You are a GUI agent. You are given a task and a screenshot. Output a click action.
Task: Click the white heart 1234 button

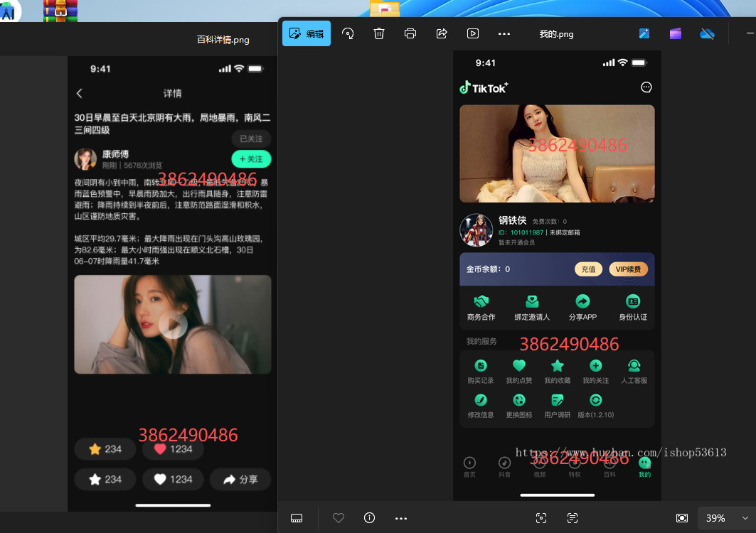(173, 480)
